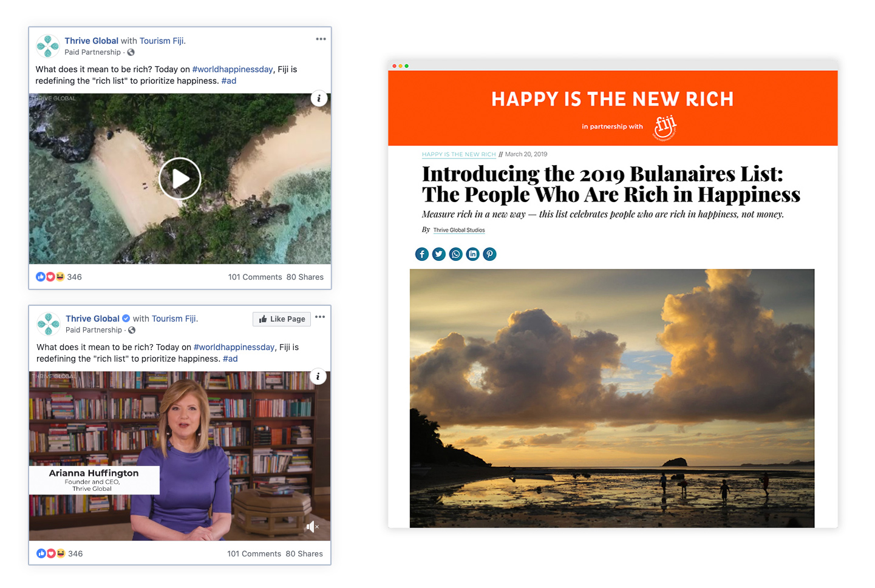Open Tourism Fiji link in second post
The image size is (875, 588).
pyautogui.click(x=174, y=319)
